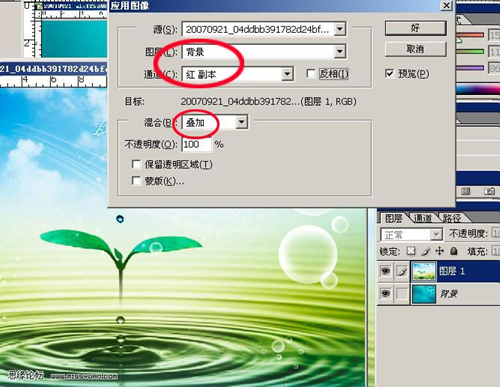500x387 pixels.
Task: Open the 图层(L) dropdown showing 背景
Action: click(x=340, y=51)
